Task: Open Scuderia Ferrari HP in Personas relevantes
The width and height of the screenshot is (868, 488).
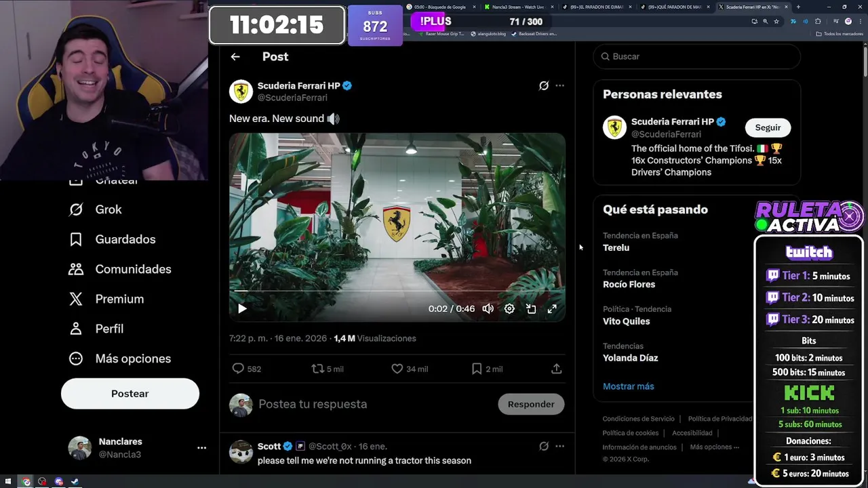Action: click(x=672, y=122)
